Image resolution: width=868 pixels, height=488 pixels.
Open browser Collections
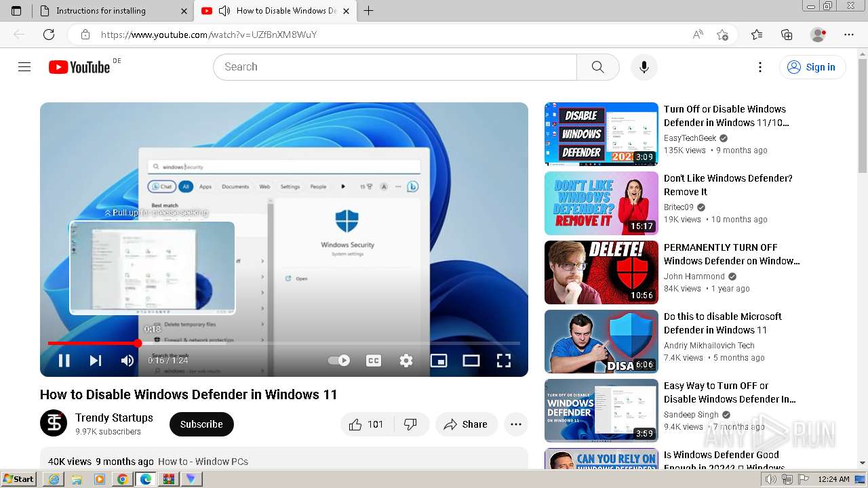[x=787, y=35]
